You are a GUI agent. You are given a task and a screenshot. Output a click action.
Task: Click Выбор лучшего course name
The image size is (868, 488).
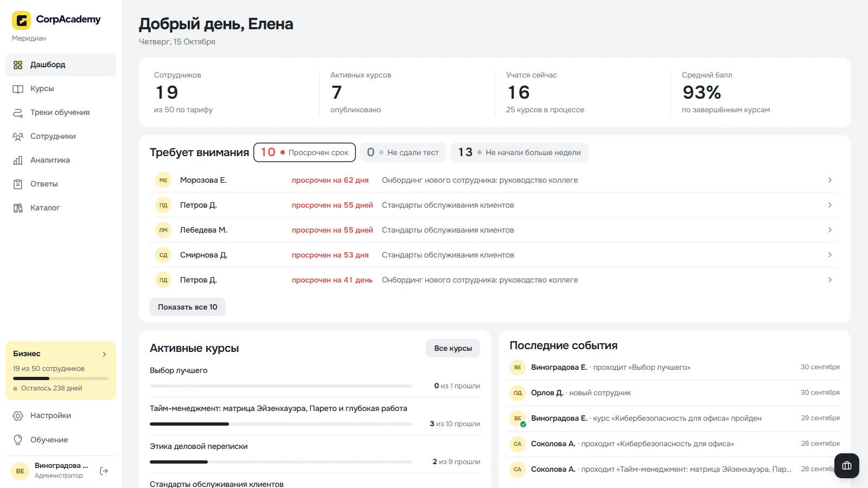(x=178, y=370)
